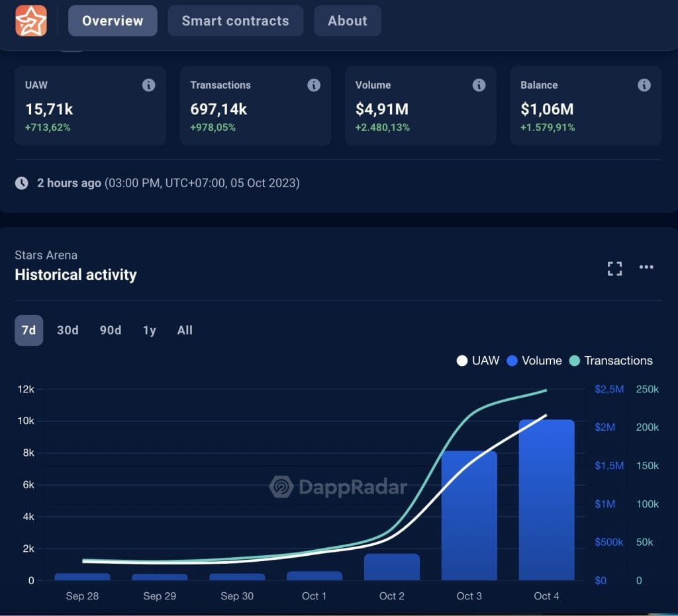Click the 7d range button

pos(28,330)
